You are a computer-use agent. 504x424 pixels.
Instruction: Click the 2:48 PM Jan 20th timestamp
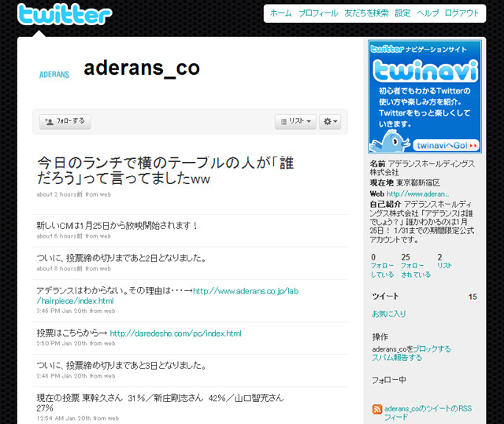pos(76,376)
